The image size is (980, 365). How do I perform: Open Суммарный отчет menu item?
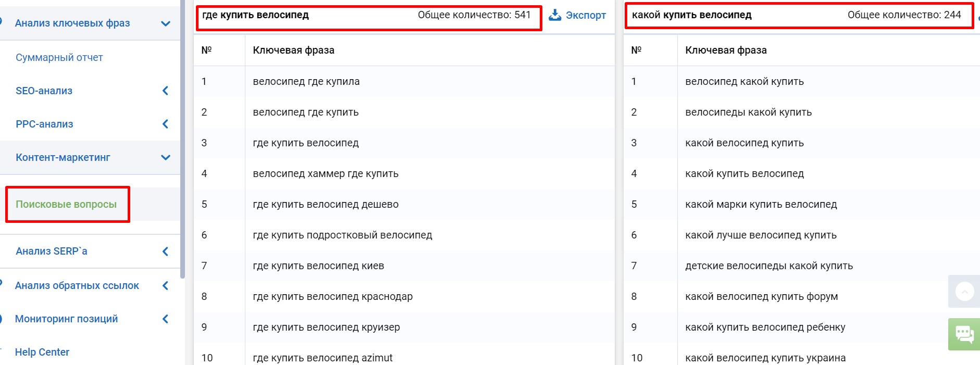pyautogui.click(x=59, y=57)
